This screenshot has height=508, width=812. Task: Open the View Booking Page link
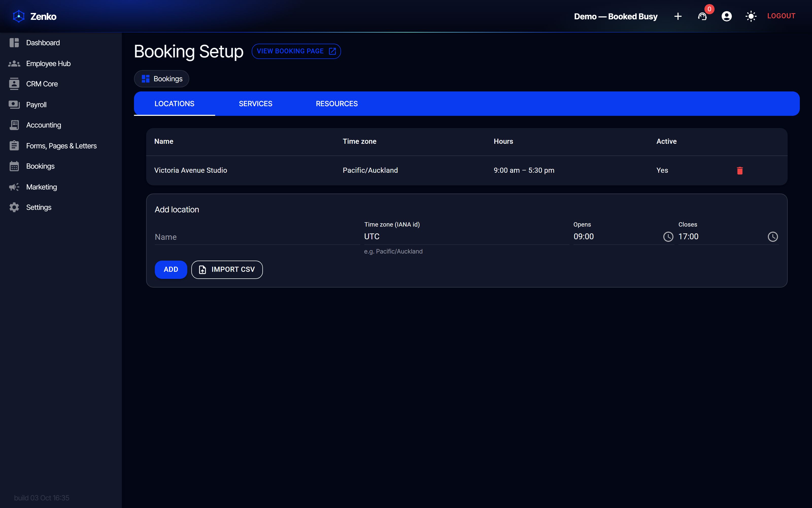click(296, 51)
